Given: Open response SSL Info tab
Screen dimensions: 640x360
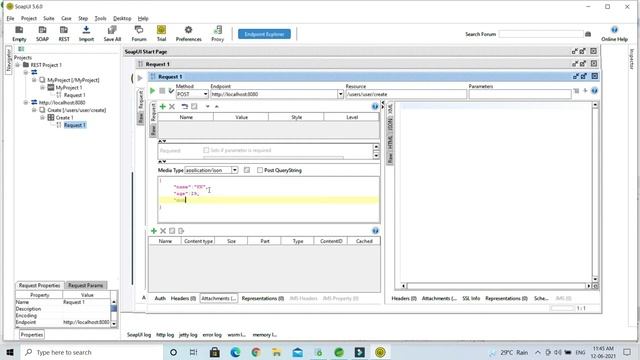Looking at the screenshot, I should coord(471,298).
